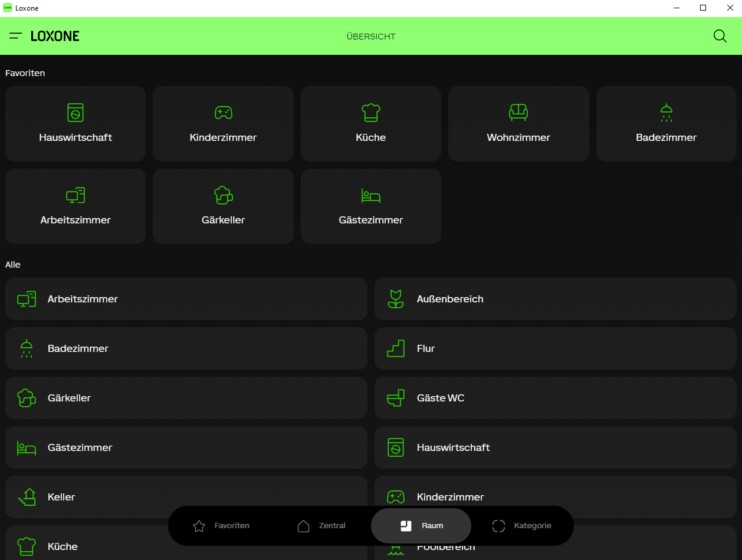Open the Gästezimmer favorite card

371,206
